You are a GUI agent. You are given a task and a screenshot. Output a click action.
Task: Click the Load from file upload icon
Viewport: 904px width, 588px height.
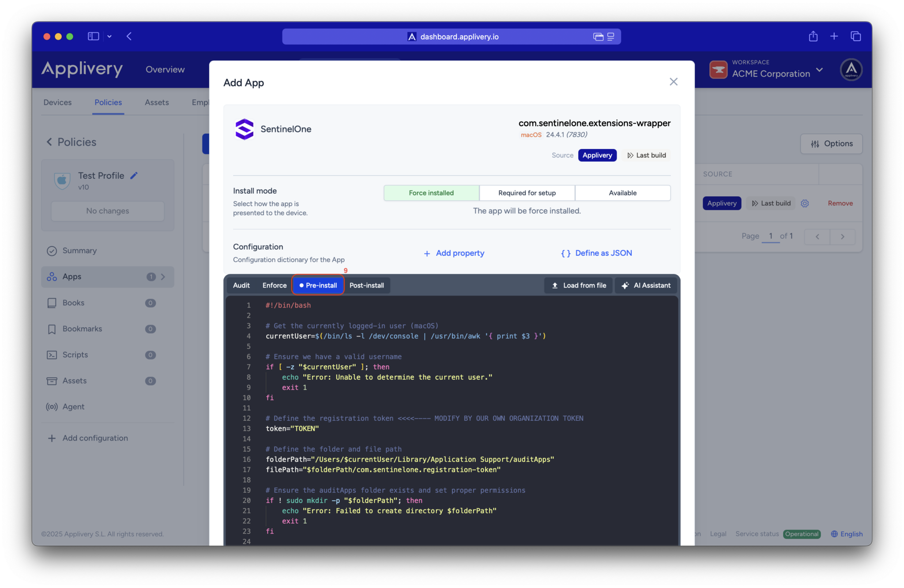point(554,285)
